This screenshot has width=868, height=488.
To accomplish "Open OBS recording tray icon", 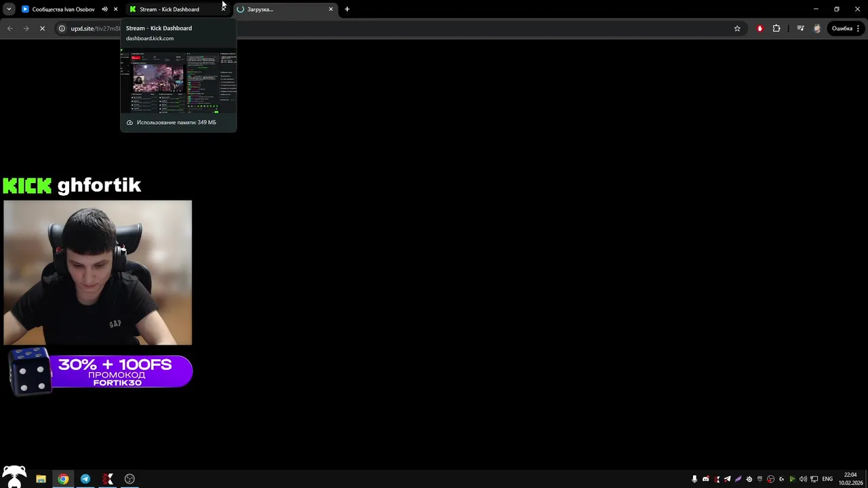I will pyautogui.click(x=771, y=479).
